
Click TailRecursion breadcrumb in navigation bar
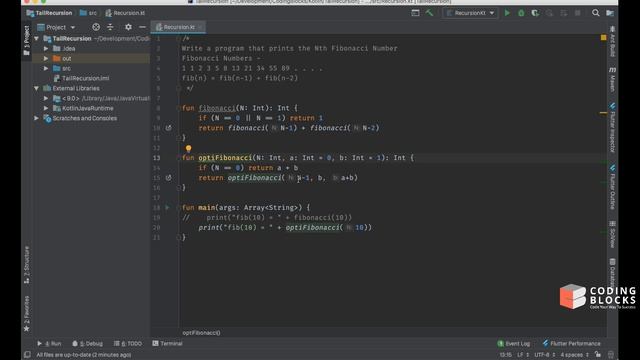point(49,13)
